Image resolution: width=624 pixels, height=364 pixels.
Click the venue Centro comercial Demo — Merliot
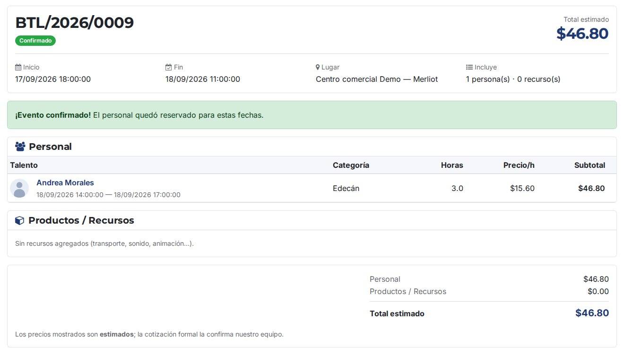pyautogui.click(x=377, y=79)
